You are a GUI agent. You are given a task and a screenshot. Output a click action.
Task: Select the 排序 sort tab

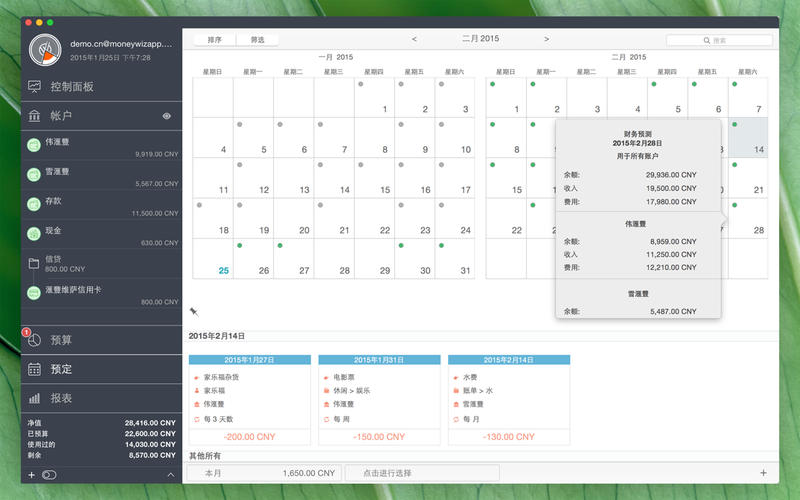pyautogui.click(x=215, y=40)
